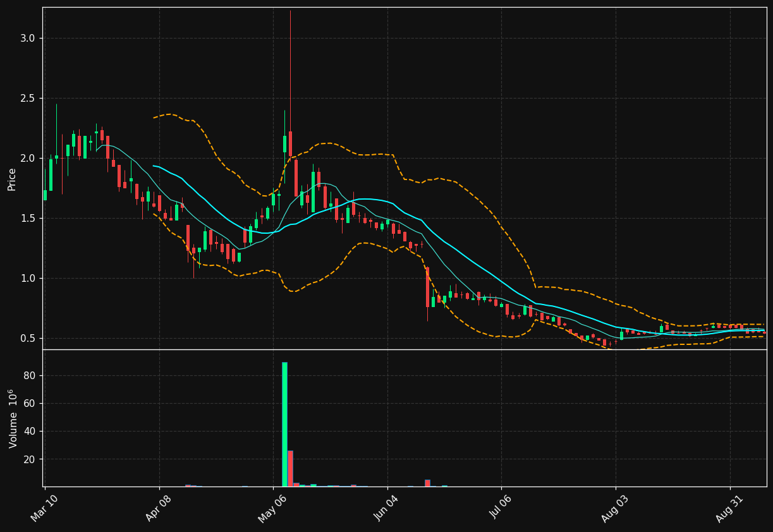Click the 'Volume 10^6' axis title

[x=13, y=418]
